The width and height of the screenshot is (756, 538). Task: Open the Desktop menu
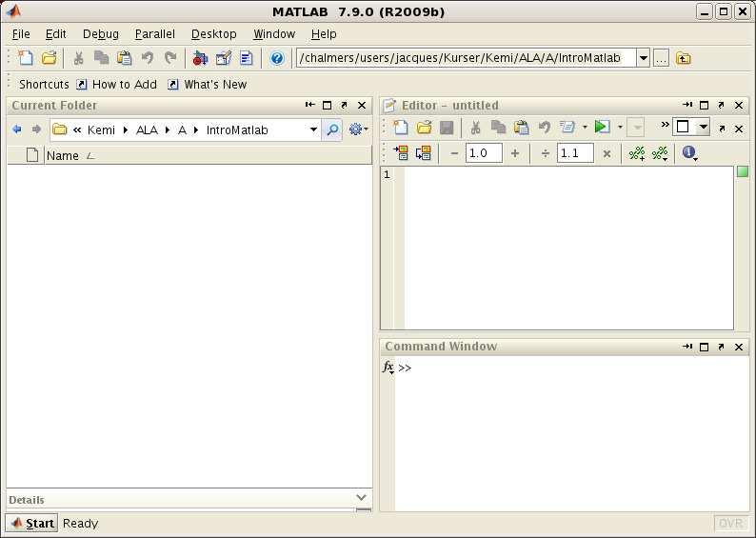point(213,34)
